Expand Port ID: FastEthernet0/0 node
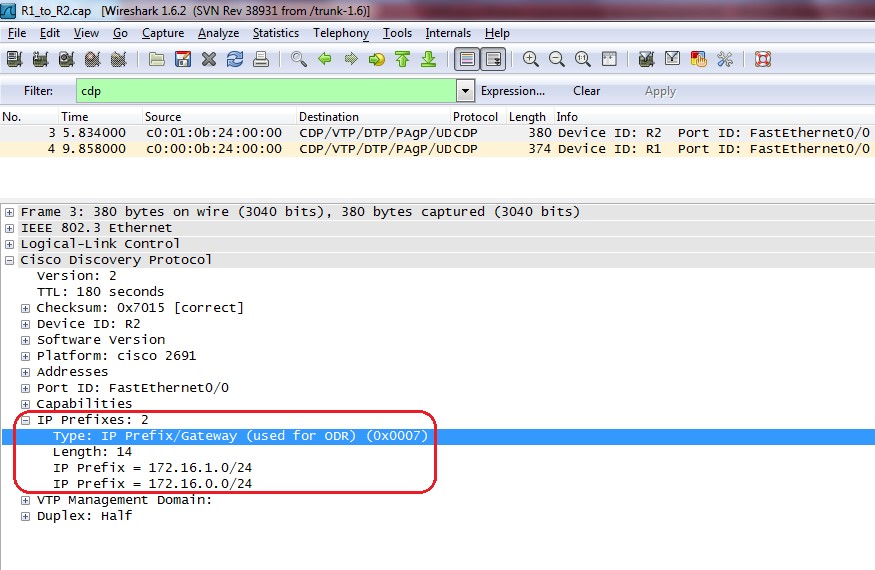 26,388
